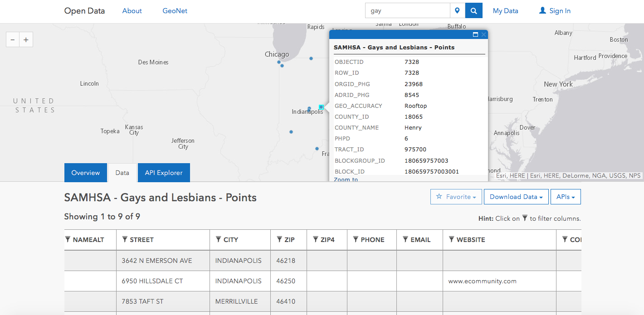Click the GEO_ACCURACY value Rooftop
Screen dimensions: 644x315
pos(416,106)
